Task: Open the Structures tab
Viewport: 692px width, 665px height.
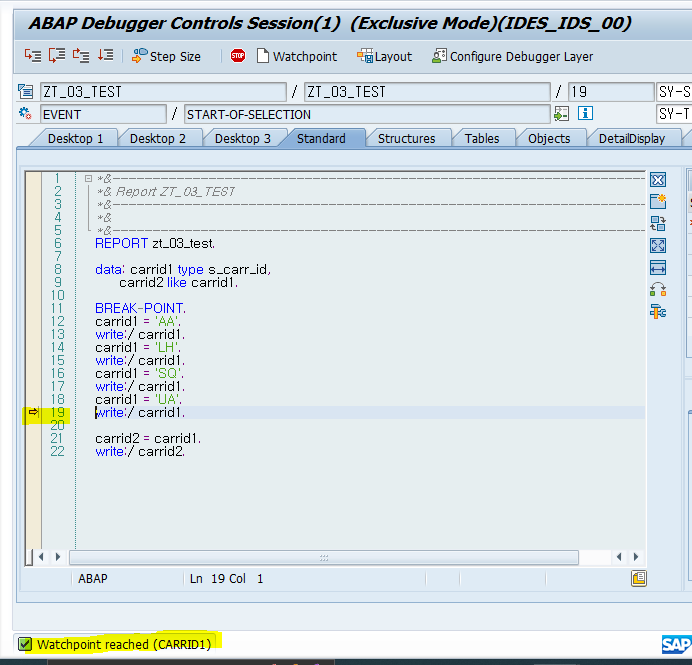Action: (x=406, y=139)
